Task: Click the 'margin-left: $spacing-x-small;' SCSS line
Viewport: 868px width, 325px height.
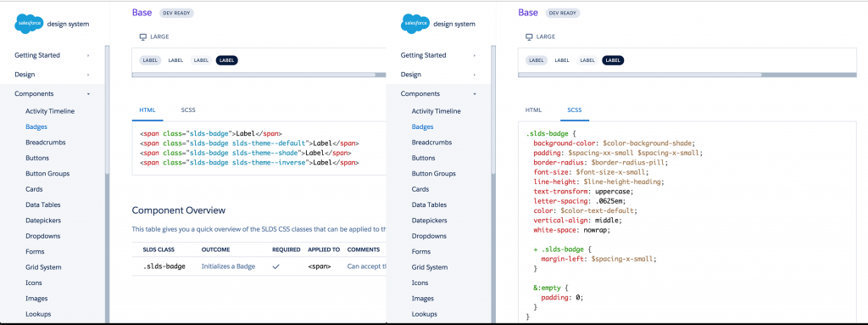Action: click(598, 259)
